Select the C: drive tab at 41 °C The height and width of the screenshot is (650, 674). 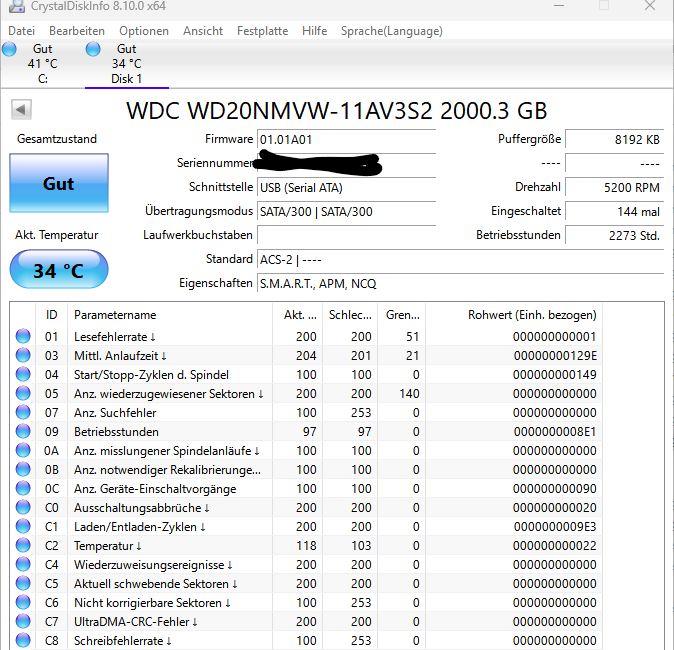pyautogui.click(x=42, y=64)
